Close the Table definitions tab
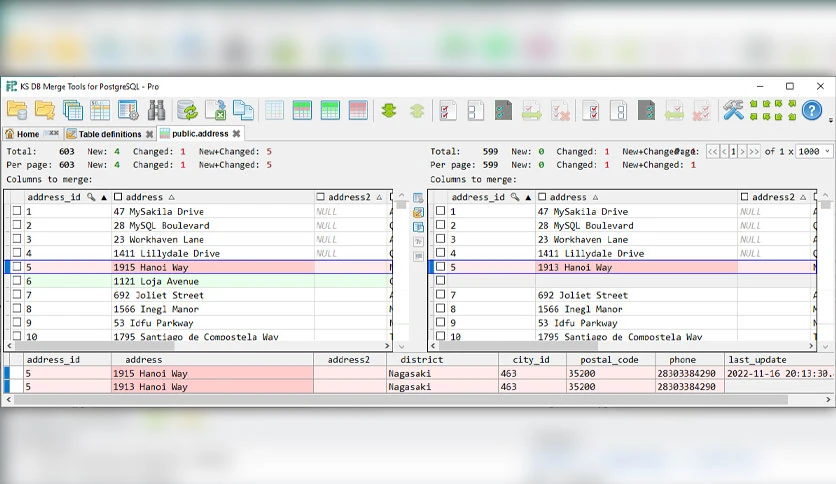The height and width of the screenshot is (484, 836). pyautogui.click(x=149, y=134)
